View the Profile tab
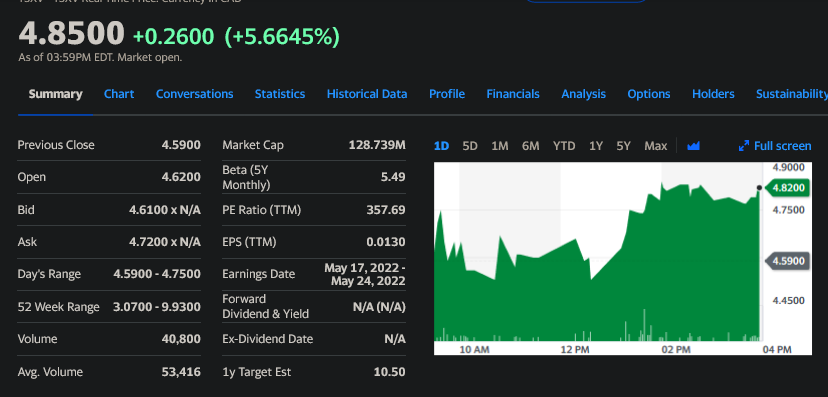This screenshot has height=397, width=828. coord(447,94)
